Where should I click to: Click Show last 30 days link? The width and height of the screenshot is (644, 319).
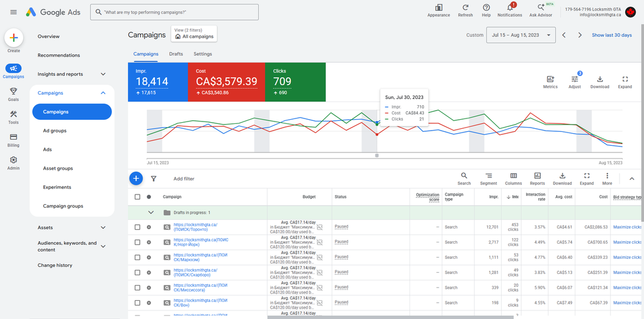pyautogui.click(x=612, y=35)
